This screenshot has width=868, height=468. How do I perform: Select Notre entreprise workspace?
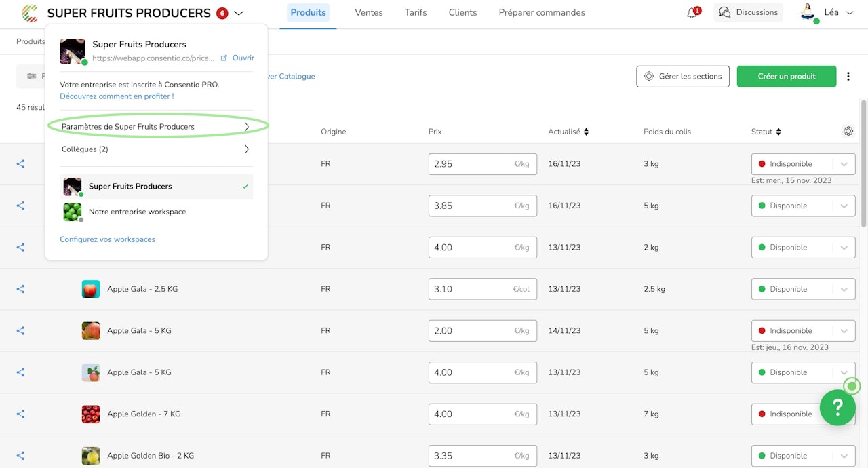click(x=137, y=212)
